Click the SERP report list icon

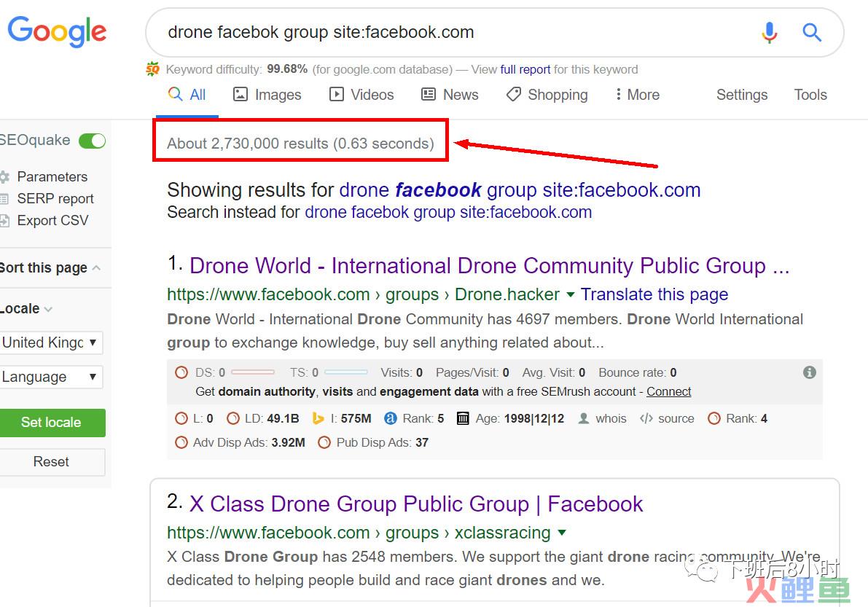4,199
